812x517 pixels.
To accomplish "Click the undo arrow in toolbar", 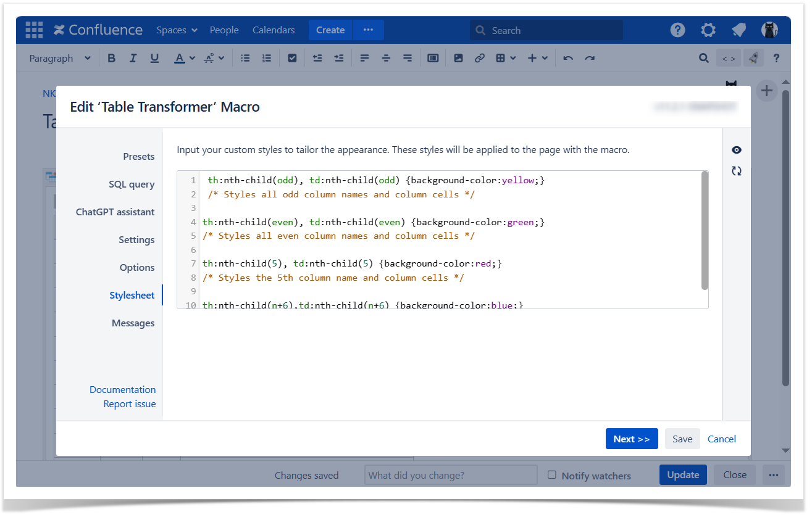I will (568, 58).
